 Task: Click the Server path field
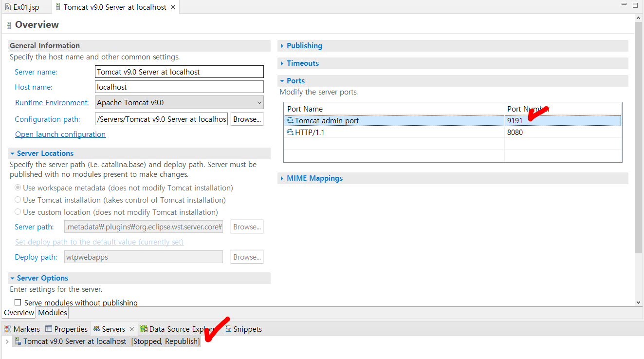coord(144,227)
